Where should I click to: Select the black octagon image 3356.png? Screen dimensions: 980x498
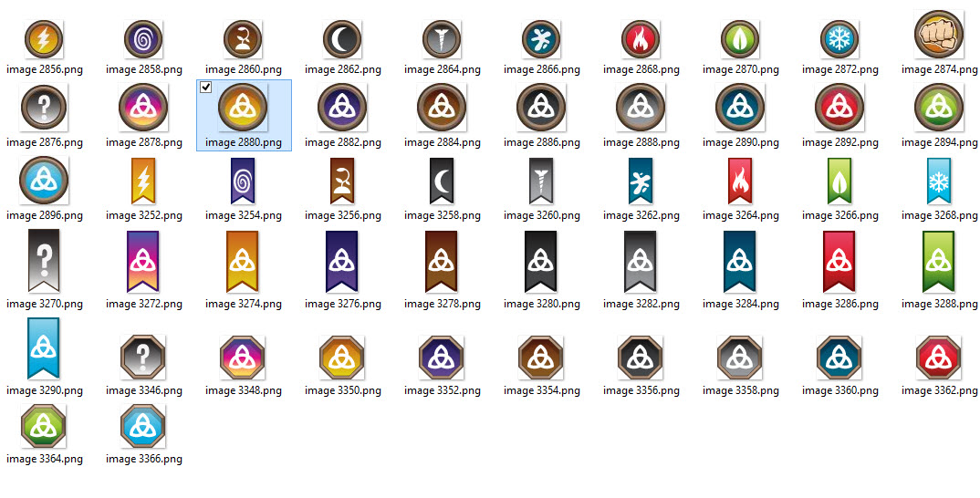tap(640, 357)
